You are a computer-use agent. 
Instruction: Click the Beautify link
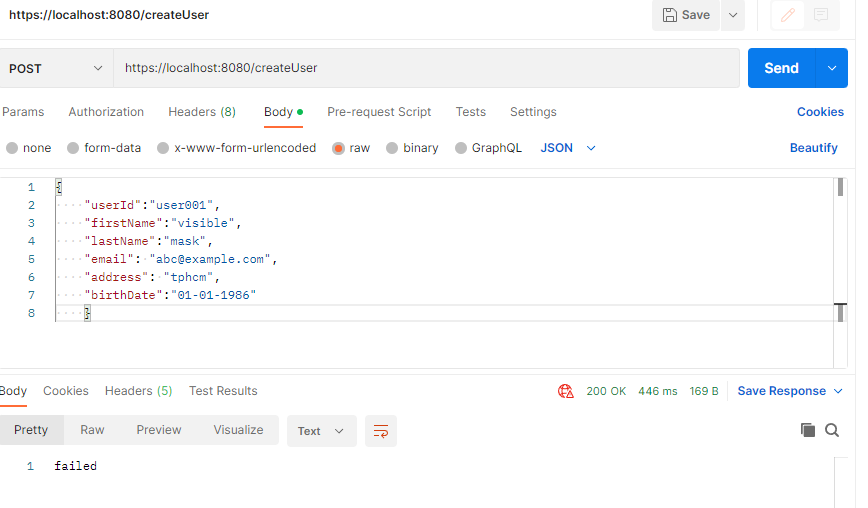click(x=813, y=148)
